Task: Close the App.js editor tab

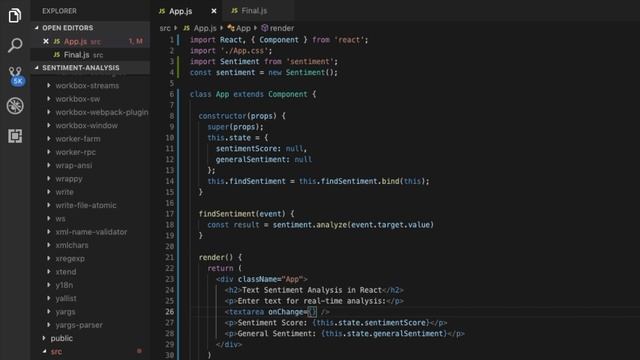Action: pos(213,11)
